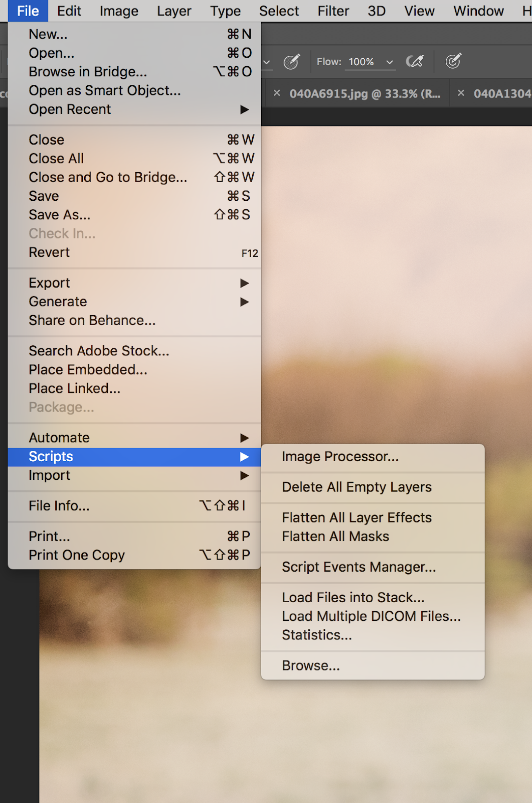Open the Layer menu
The image size is (532, 803).
pos(174,11)
